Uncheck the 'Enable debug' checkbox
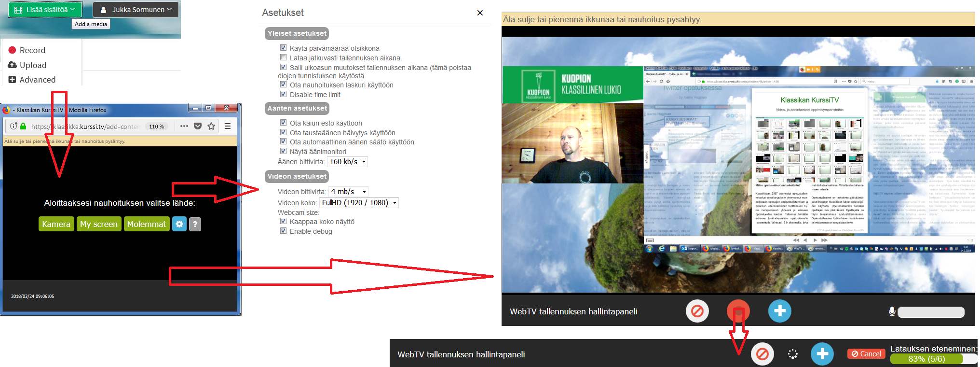980x367 pixels. click(x=284, y=231)
